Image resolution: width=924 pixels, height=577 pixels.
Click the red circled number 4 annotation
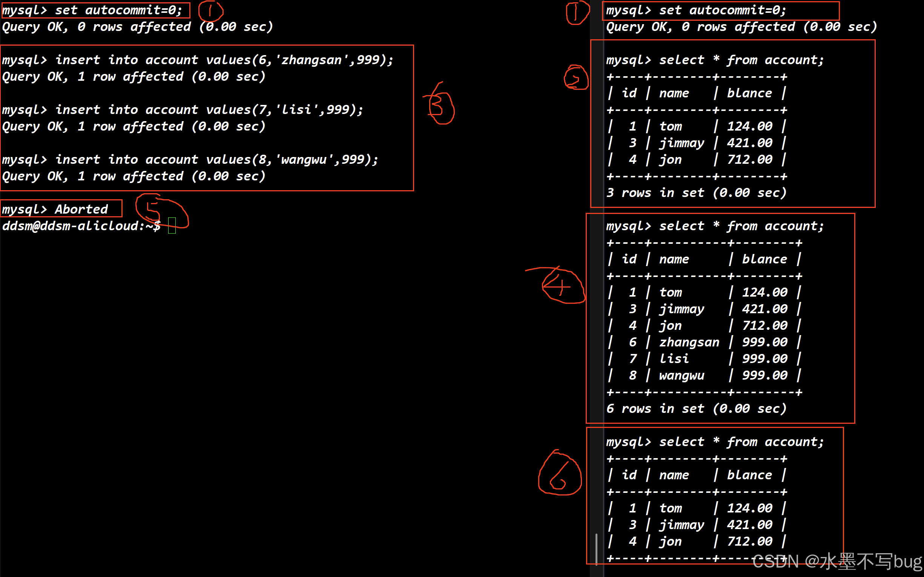[562, 286]
